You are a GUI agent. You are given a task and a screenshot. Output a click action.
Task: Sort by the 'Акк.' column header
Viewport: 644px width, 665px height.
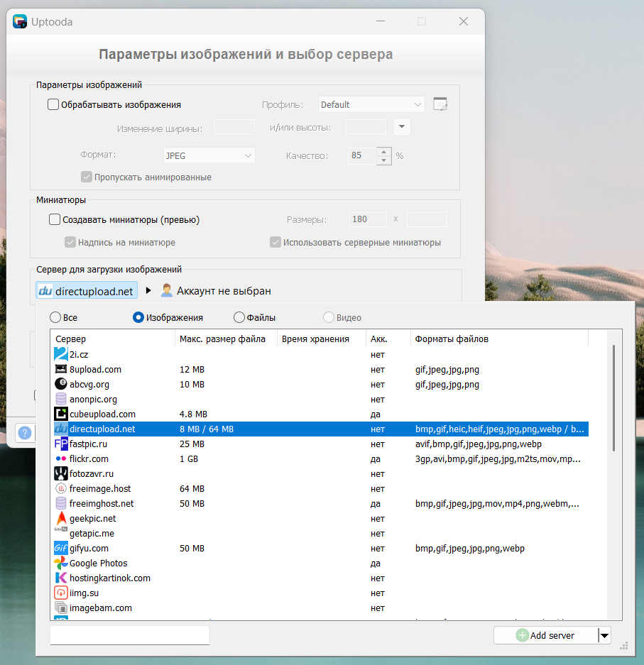coord(388,339)
